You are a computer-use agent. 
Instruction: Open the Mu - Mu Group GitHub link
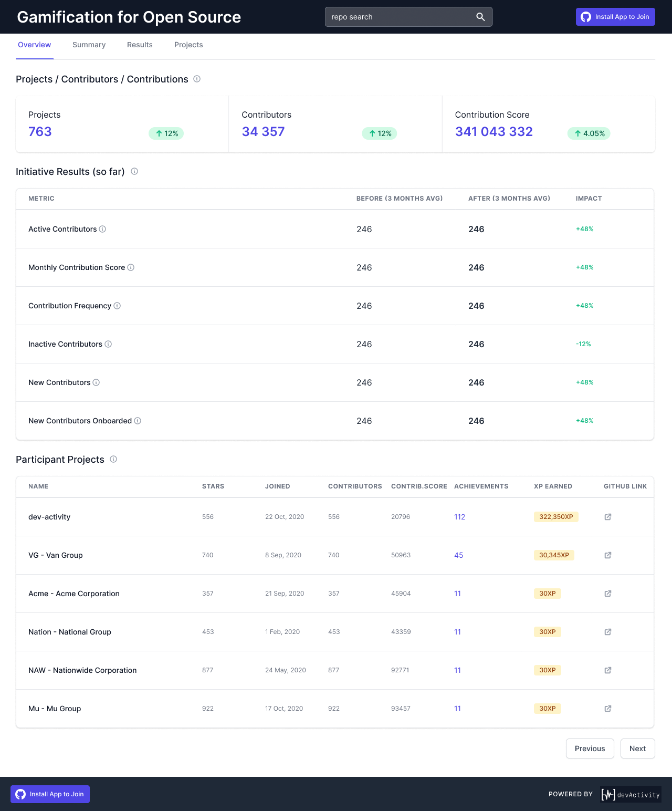tap(607, 709)
